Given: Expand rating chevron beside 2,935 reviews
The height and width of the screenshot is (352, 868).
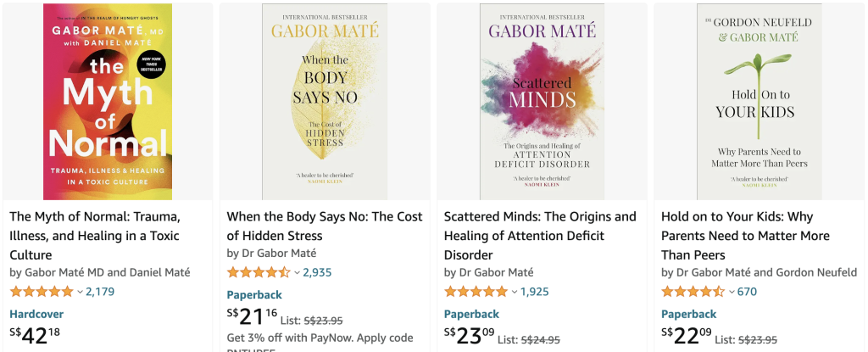Looking at the screenshot, I should (x=297, y=273).
